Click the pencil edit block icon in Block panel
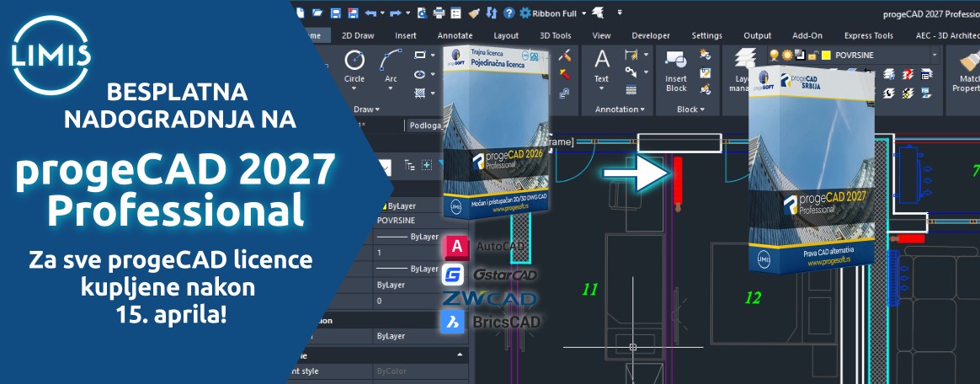Viewport: 980px width, 384px height. [705, 88]
